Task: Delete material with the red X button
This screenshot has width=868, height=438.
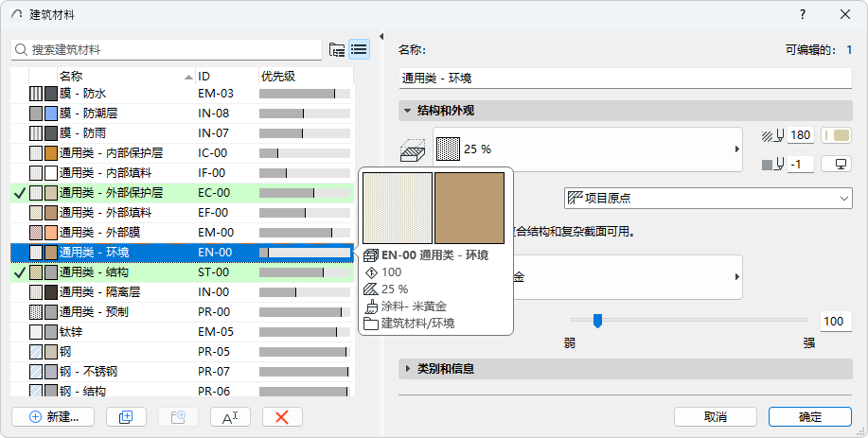Action: [x=281, y=416]
